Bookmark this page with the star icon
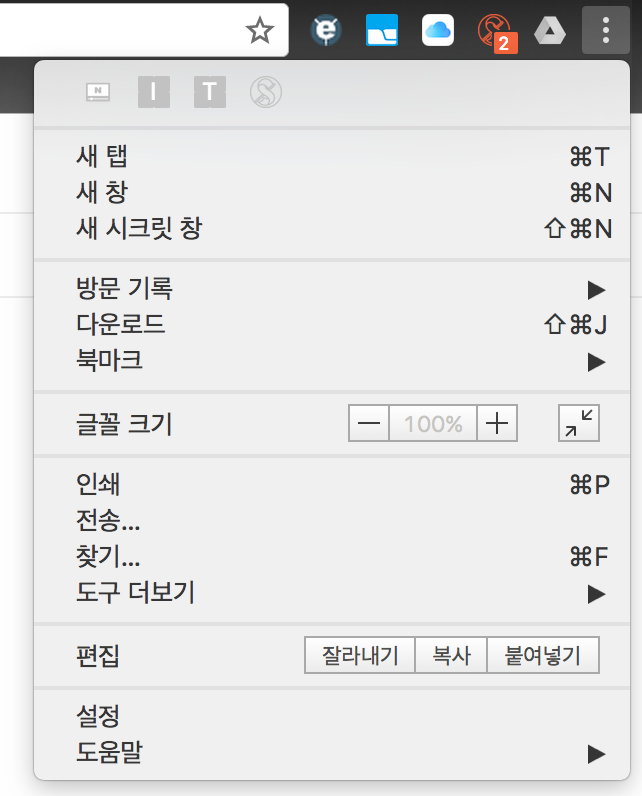The image size is (642, 796). tap(260, 30)
